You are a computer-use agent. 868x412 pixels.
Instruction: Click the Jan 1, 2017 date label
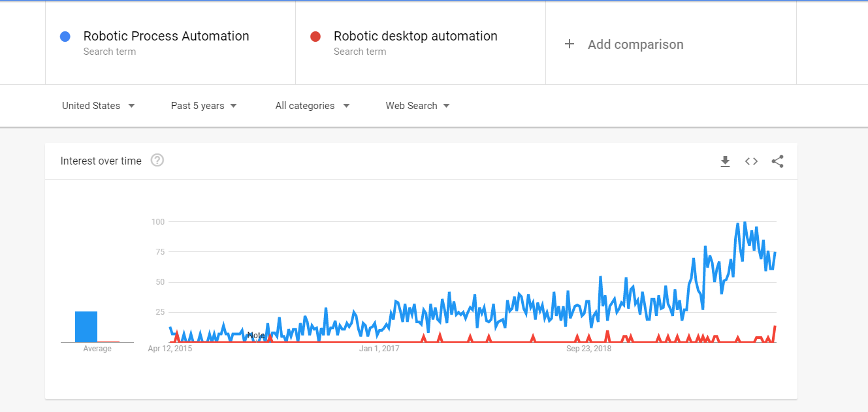point(379,349)
